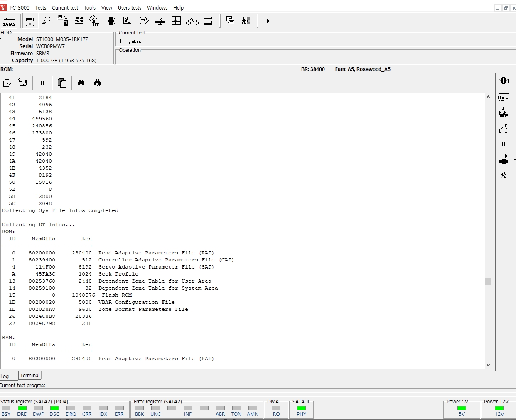Image resolution: width=516 pixels, height=420 pixels.
Task: Expand the dropdown arrow beside spindle icon
Action: click(x=514, y=159)
